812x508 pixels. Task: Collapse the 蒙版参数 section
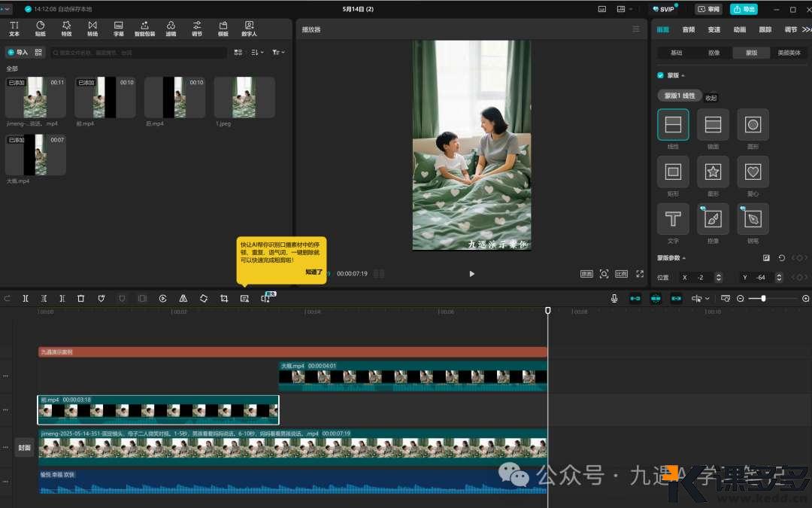click(684, 258)
